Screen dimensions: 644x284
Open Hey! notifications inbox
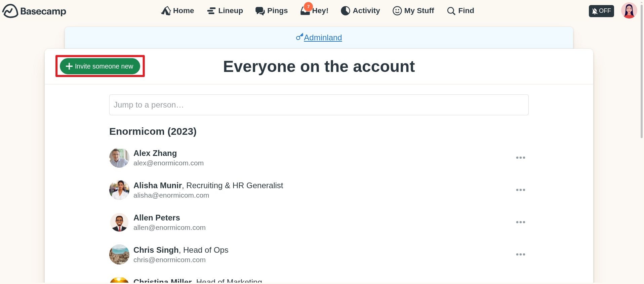pyautogui.click(x=314, y=10)
